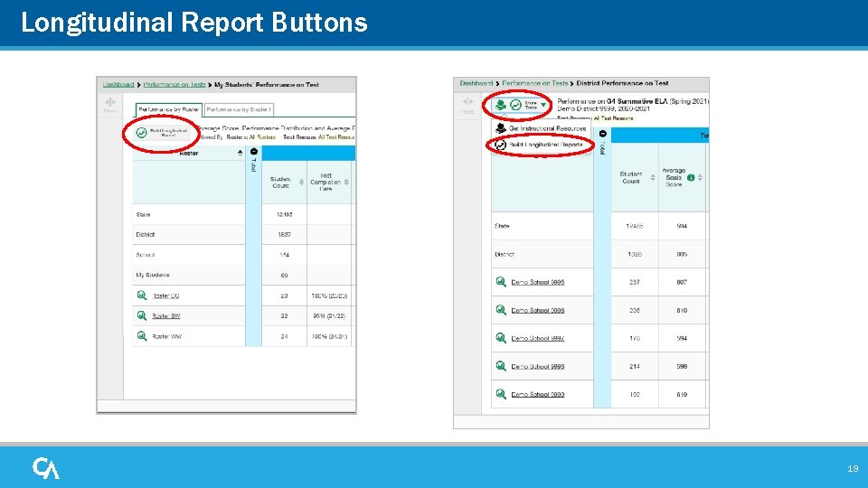
Task: Collapse the Total column in district table
Action: point(603,134)
